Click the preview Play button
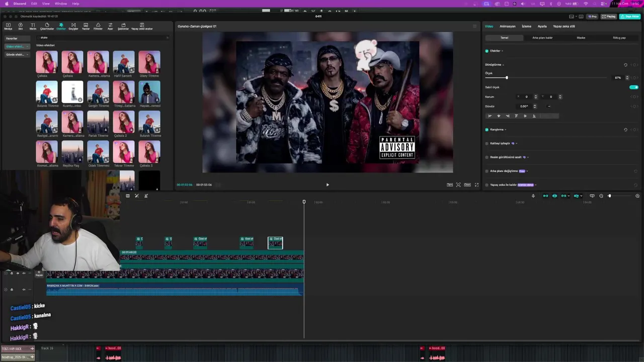Viewport: 644px width, 362px height. (x=328, y=185)
